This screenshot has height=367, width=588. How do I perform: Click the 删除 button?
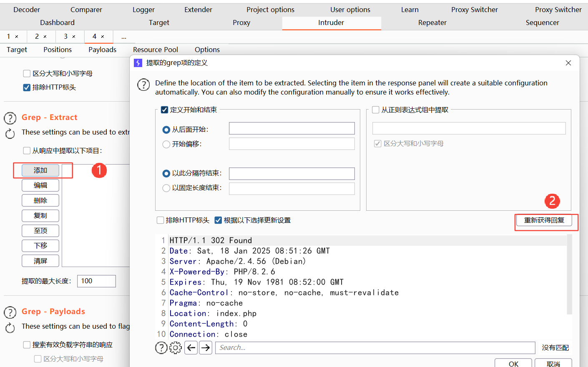pyautogui.click(x=40, y=200)
